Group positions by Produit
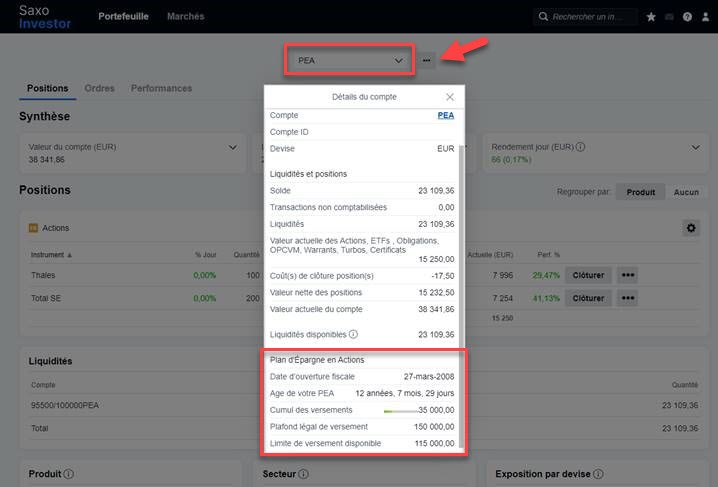This screenshot has width=718, height=487. pyautogui.click(x=641, y=192)
